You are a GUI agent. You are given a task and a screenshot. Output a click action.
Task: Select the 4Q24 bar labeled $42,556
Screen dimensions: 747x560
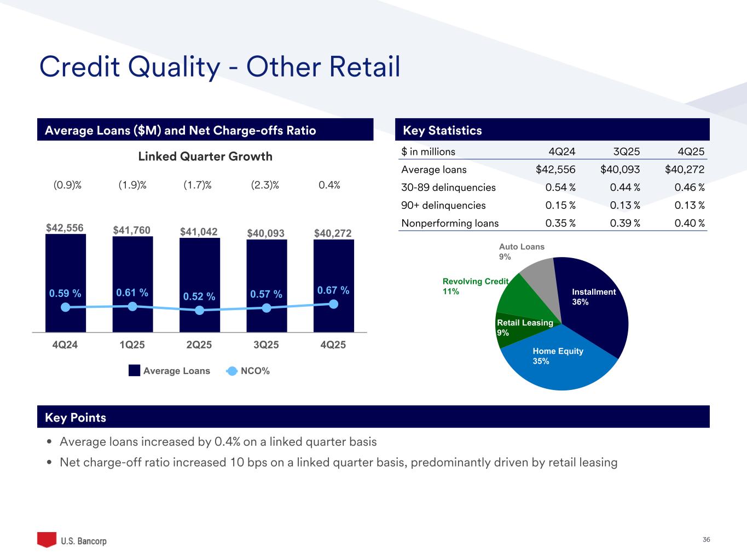pos(66,283)
